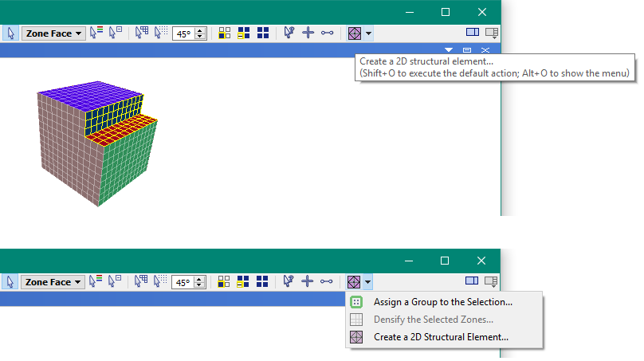
Task: Choose Densify the Selected Zones menu entry
Action: [x=444, y=319]
